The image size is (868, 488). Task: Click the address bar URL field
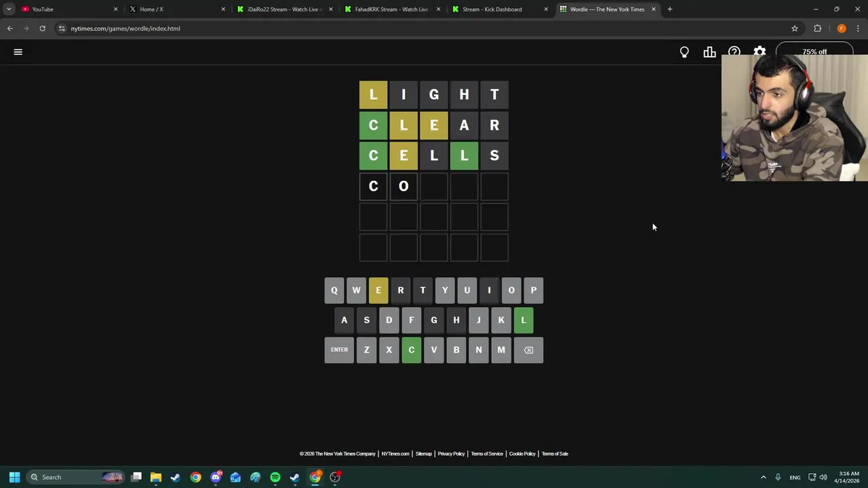[427, 28]
